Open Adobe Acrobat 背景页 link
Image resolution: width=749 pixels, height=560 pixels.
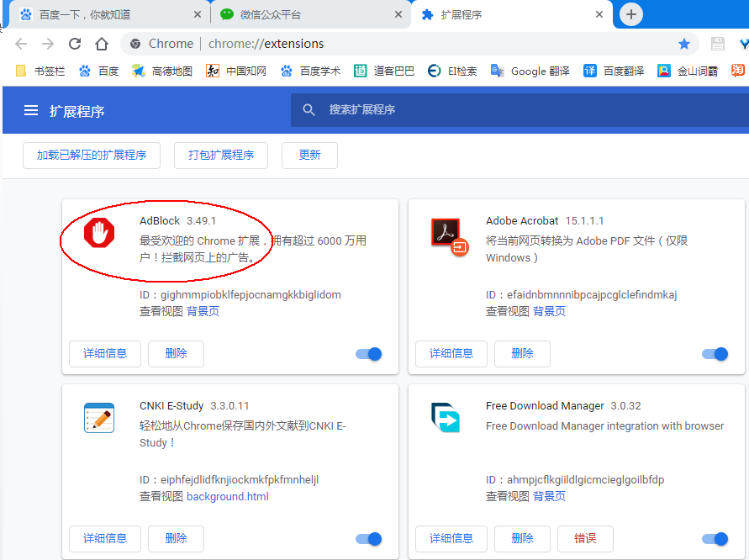(549, 312)
